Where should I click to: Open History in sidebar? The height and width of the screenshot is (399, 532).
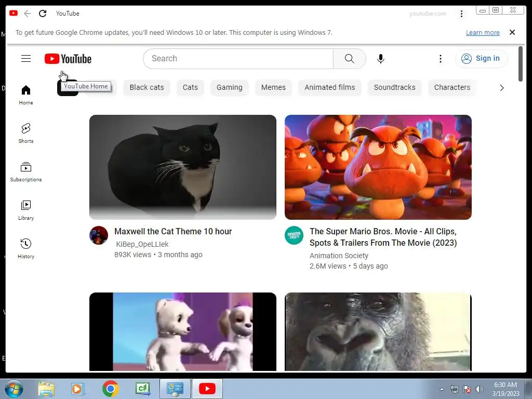[26, 249]
